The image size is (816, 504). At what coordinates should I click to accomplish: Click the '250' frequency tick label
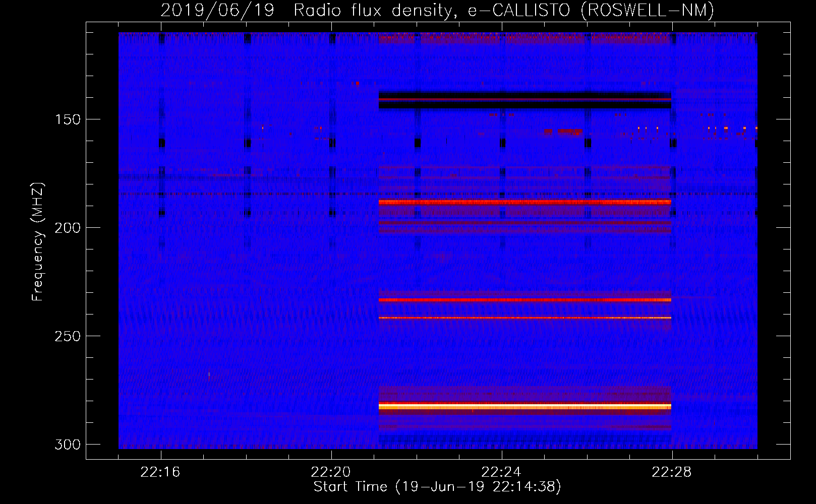(68, 336)
